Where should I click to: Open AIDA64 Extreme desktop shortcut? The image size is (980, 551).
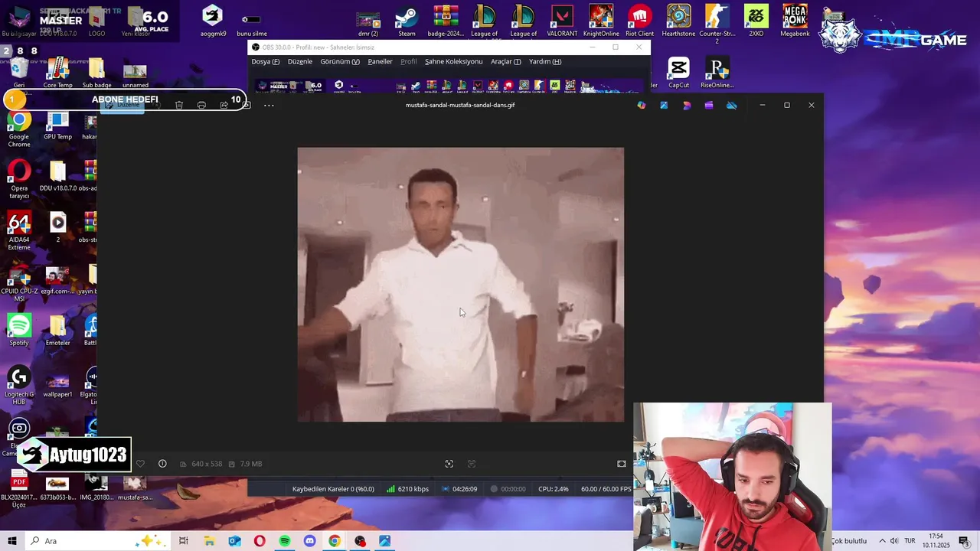[19, 232]
